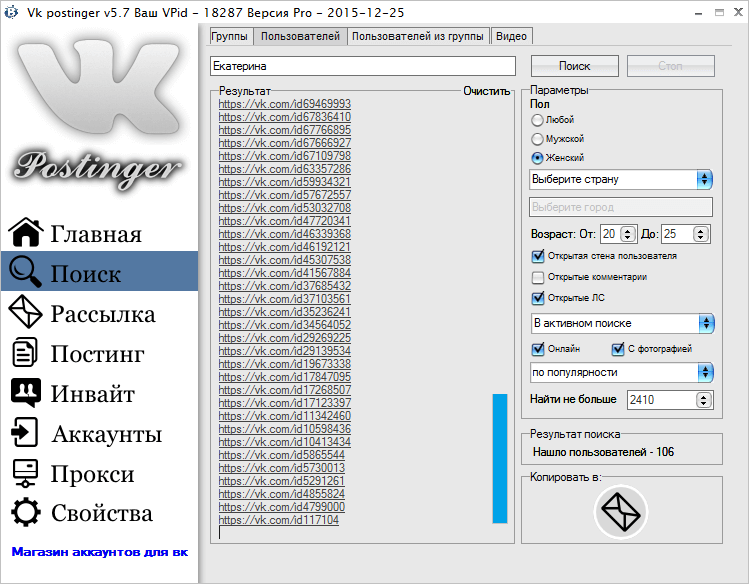
Task: Switch to the Пользователей tab
Action: [300, 36]
